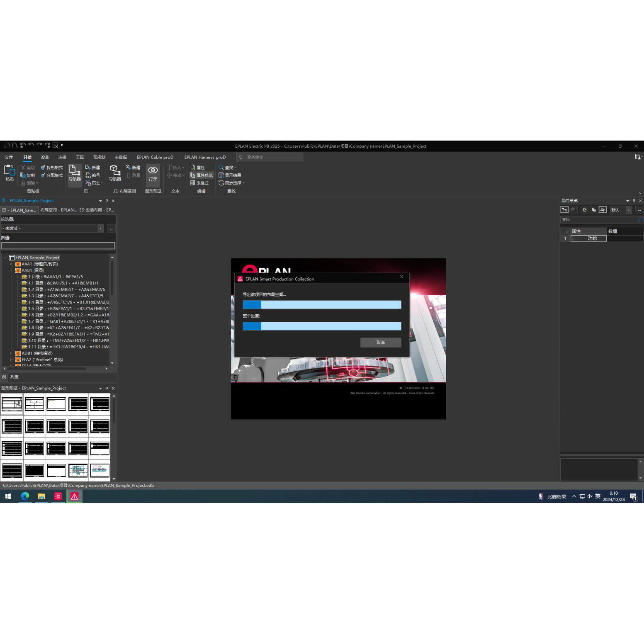Click the network icon in the system tray

[x=582, y=496]
